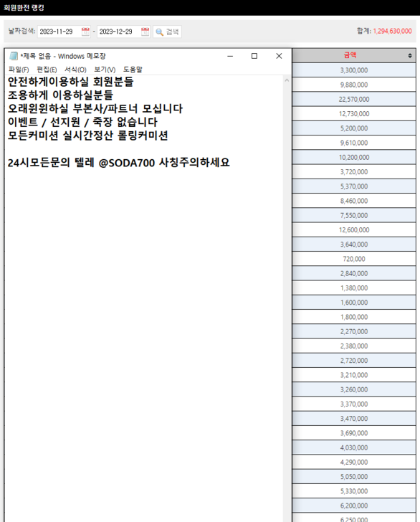Select amount cell 1,380,000
The image size is (420, 522).
(x=354, y=288)
